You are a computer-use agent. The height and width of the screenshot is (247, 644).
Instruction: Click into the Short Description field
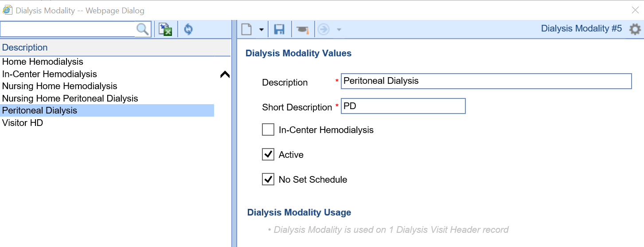[403, 106]
